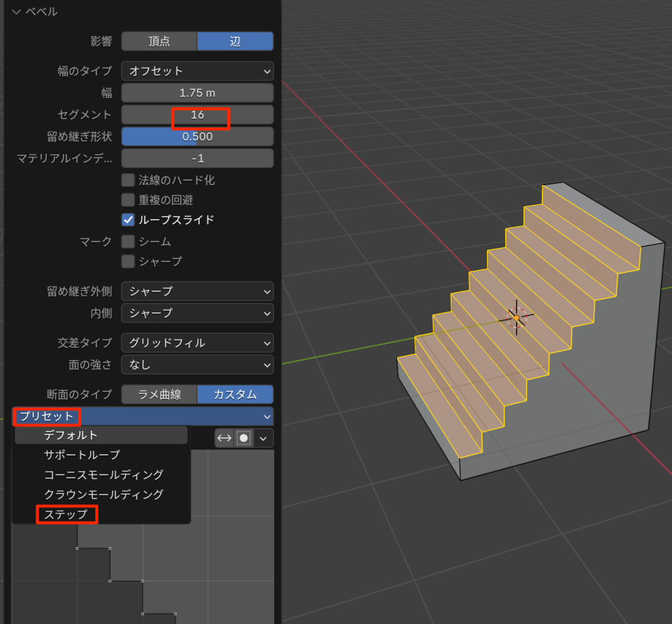Toggle the profile clipping dot icon
Viewport: 672px width, 624px height.
coord(244,438)
